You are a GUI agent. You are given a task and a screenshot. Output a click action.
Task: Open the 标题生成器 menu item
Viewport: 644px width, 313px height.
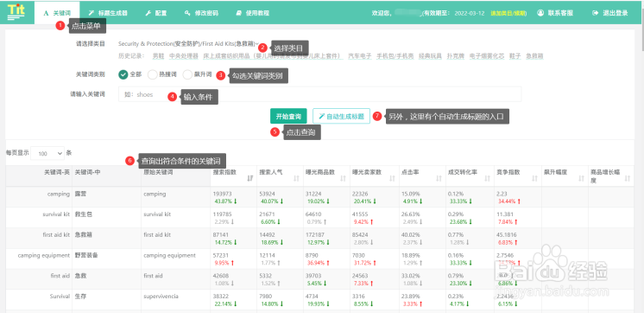pyautogui.click(x=108, y=13)
